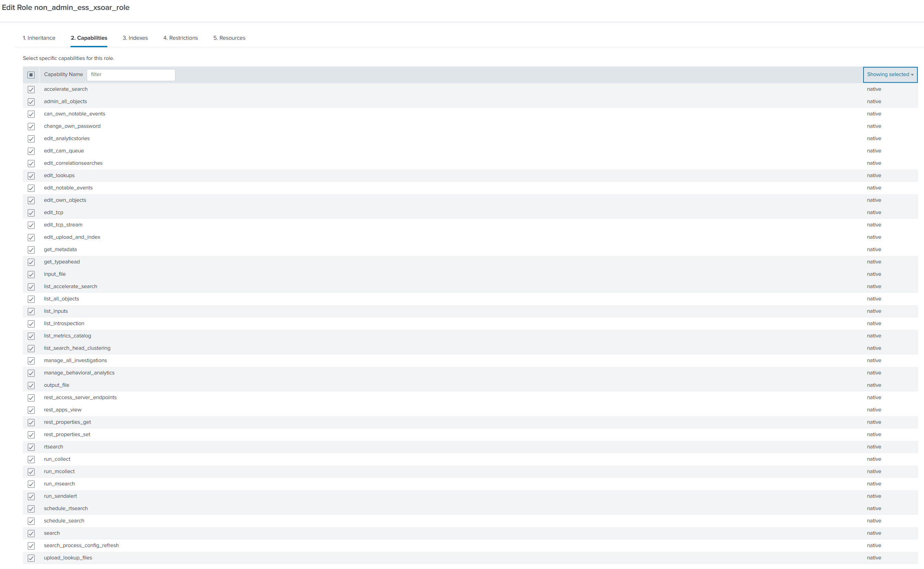Uncheck the rtsearch checkbox
This screenshot has height=569, width=924.
pyautogui.click(x=31, y=447)
